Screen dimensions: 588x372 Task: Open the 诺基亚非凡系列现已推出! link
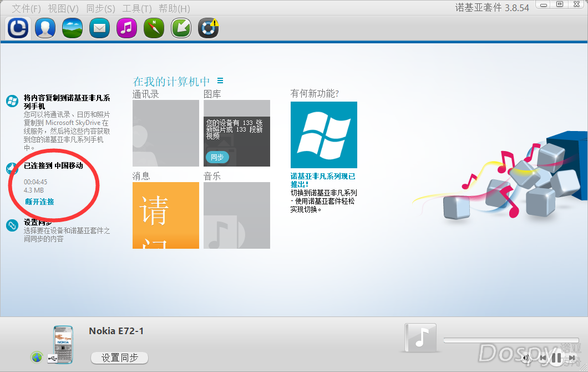point(323,180)
